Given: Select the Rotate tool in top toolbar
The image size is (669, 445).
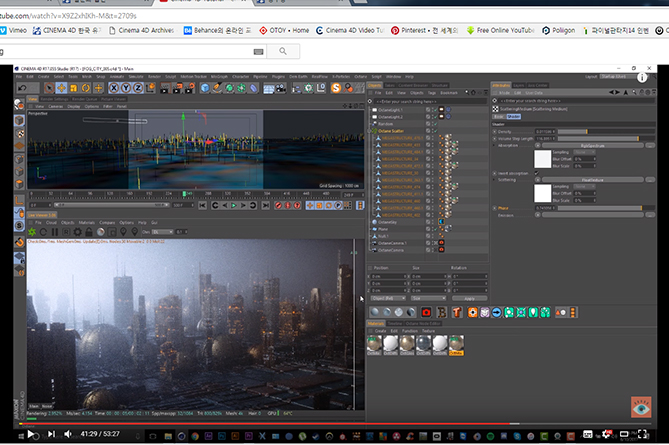Looking at the screenshot, I should tap(86, 88).
